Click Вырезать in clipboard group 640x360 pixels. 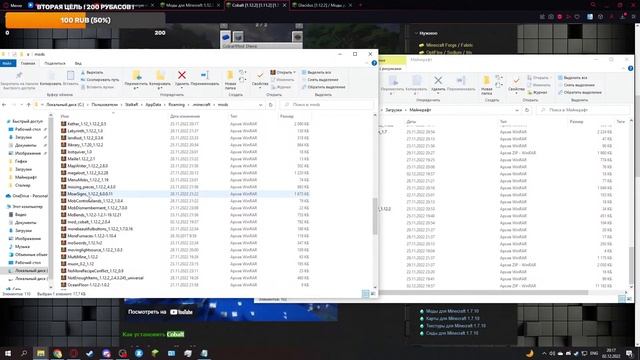(92, 72)
